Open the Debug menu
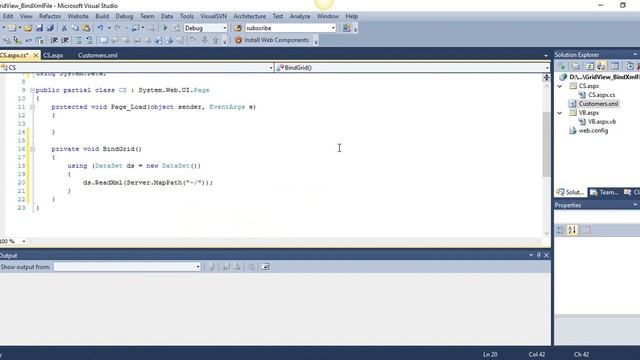 pyautogui.click(x=124, y=16)
